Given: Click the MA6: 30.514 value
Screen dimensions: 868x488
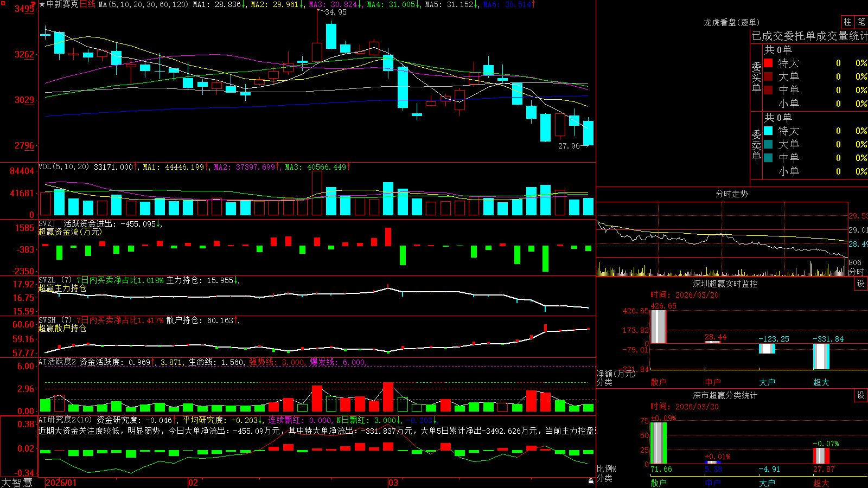Looking at the screenshot, I should [509, 4].
